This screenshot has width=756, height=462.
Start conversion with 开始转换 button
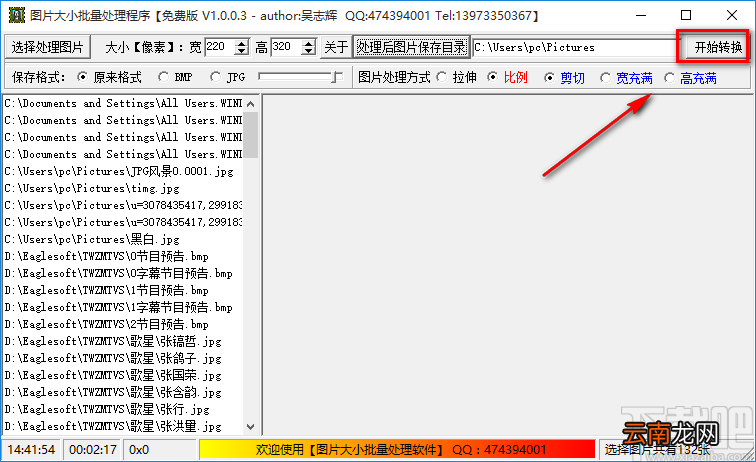tap(718, 47)
